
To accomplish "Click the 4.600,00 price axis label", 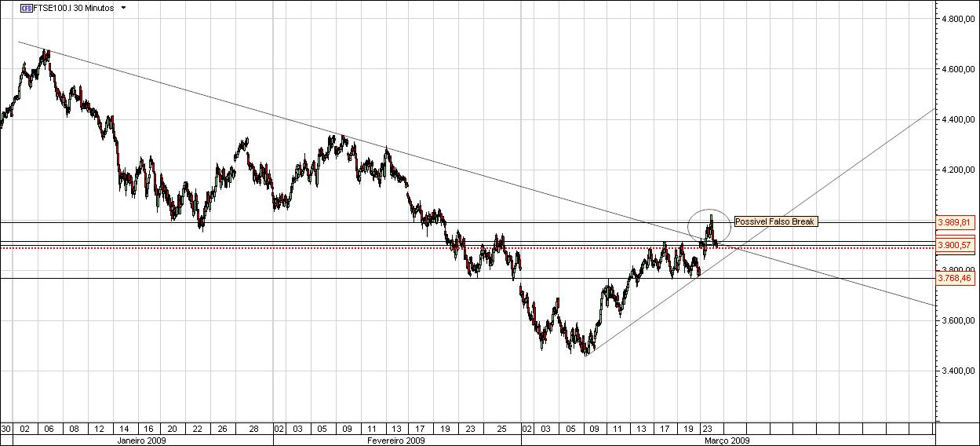I will [958, 69].
